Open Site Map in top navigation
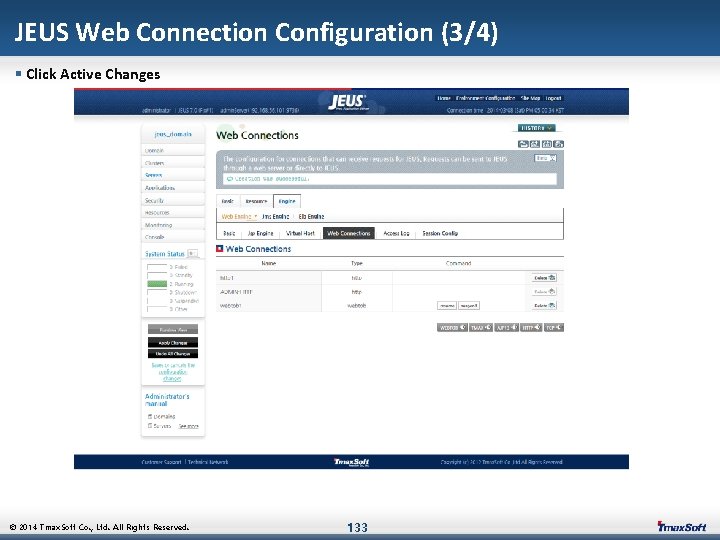This screenshot has height=540, width=720. point(530,98)
